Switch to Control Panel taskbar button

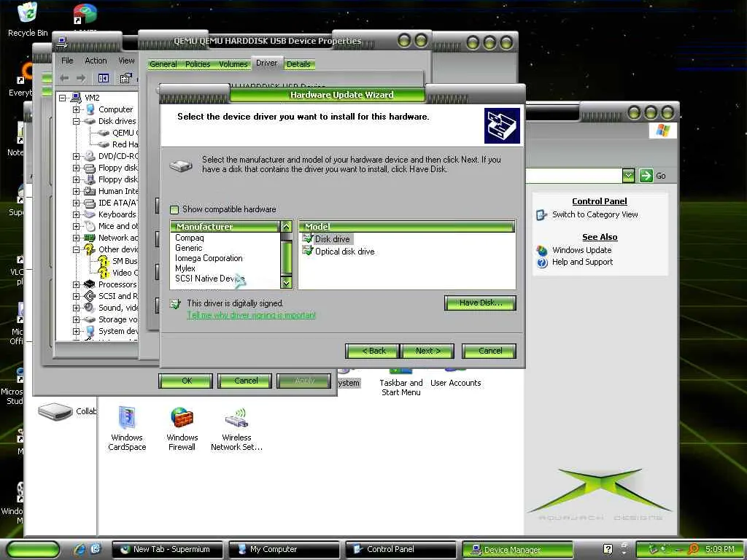coord(400,550)
